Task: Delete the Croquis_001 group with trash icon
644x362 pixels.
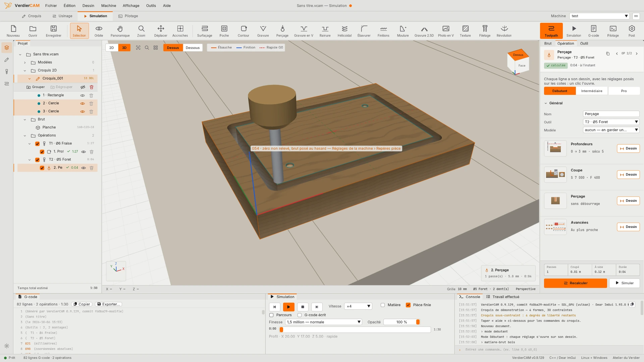Action: (92, 87)
